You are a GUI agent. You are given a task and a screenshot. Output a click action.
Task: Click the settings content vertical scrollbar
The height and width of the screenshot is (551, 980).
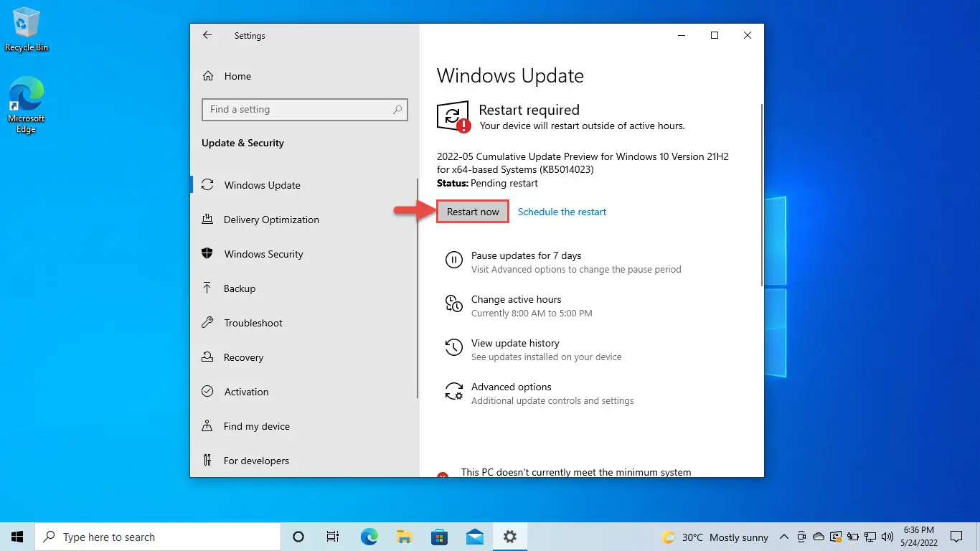coord(760,195)
